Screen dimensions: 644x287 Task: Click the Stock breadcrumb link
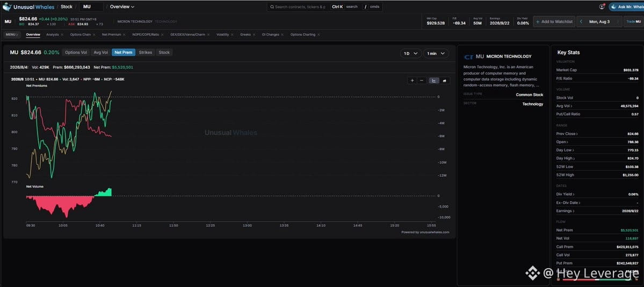(x=67, y=6)
